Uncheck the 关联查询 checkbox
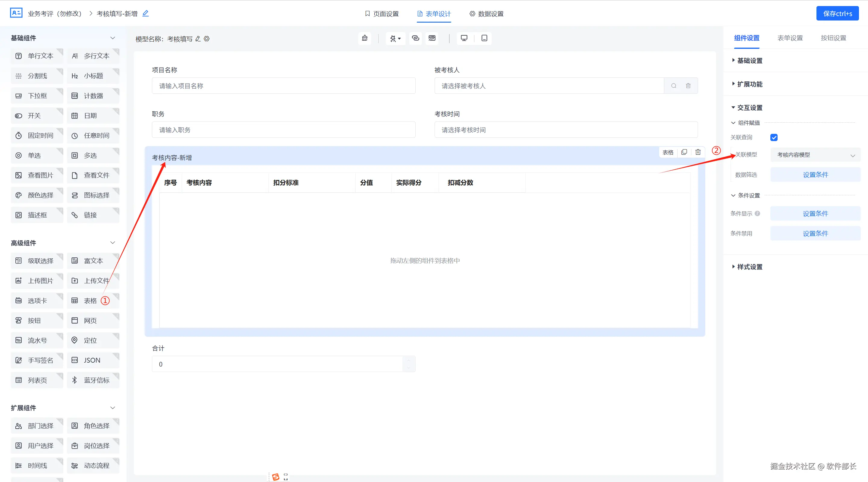 (x=774, y=137)
